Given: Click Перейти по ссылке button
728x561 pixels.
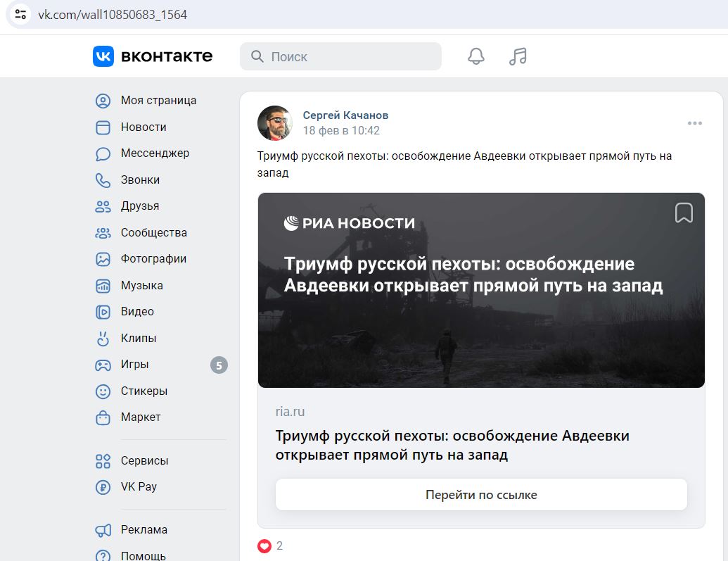Looking at the screenshot, I should (481, 495).
